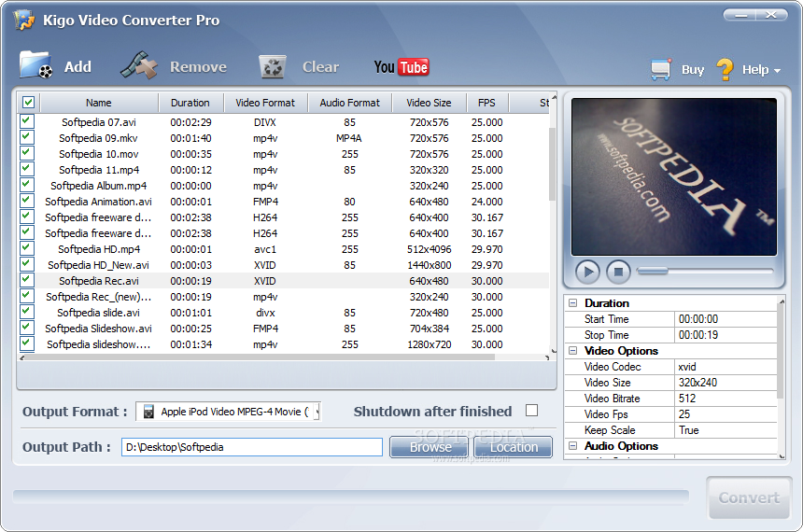803x532 pixels.
Task: Click the Convert button
Action: tap(749, 497)
